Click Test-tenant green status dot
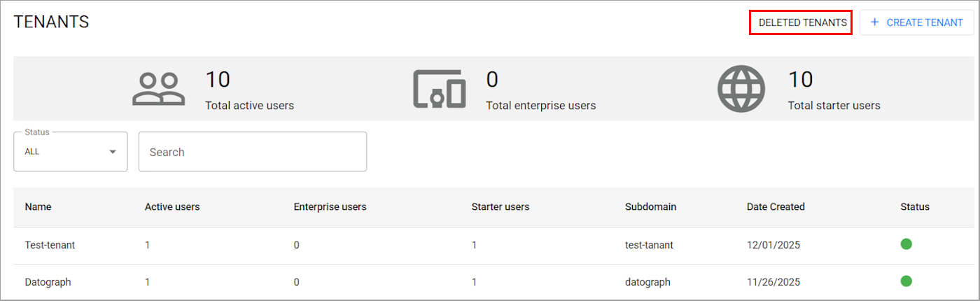The image size is (980, 301). tap(906, 244)
